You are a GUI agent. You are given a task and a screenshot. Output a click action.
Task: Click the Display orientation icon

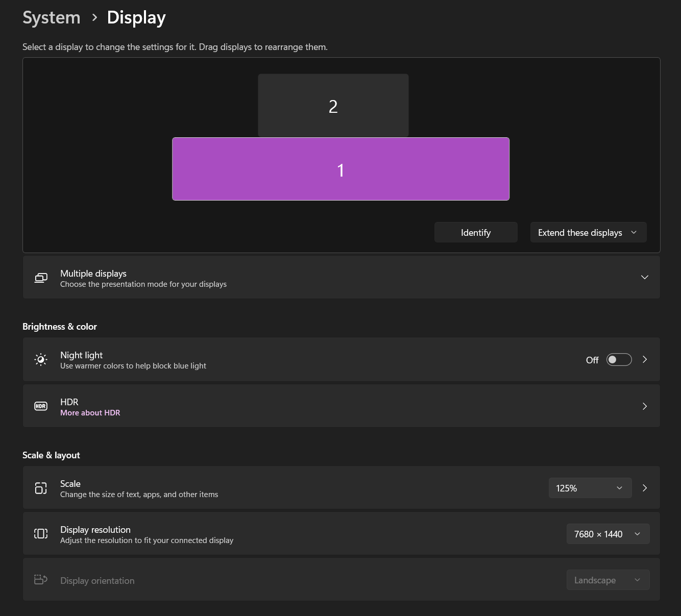[x=41, y=580]
